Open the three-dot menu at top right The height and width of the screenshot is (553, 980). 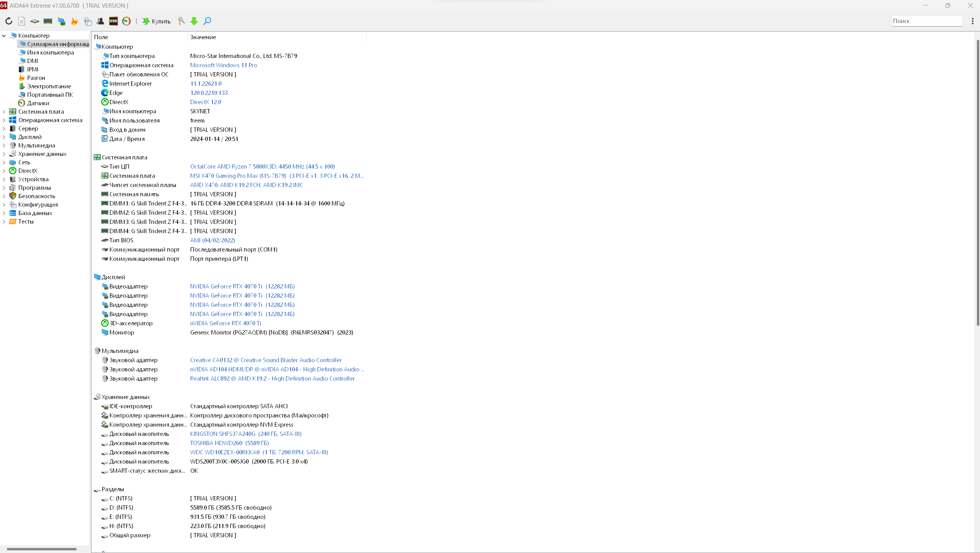coord(973,21)
